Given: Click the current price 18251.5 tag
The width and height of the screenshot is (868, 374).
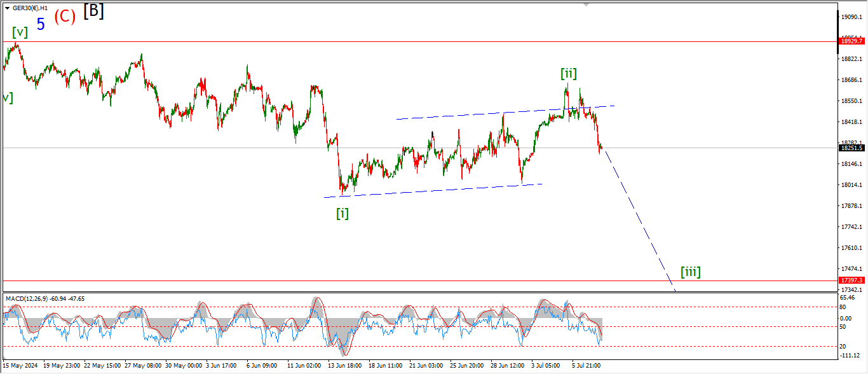Looking at the screenshot, I should pos(850,148).
